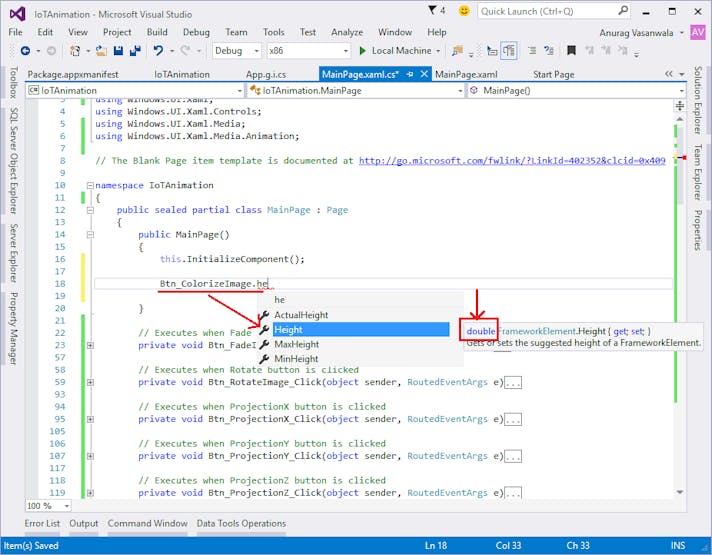
Task: Open the Build menu
Action: coord(157,32)
